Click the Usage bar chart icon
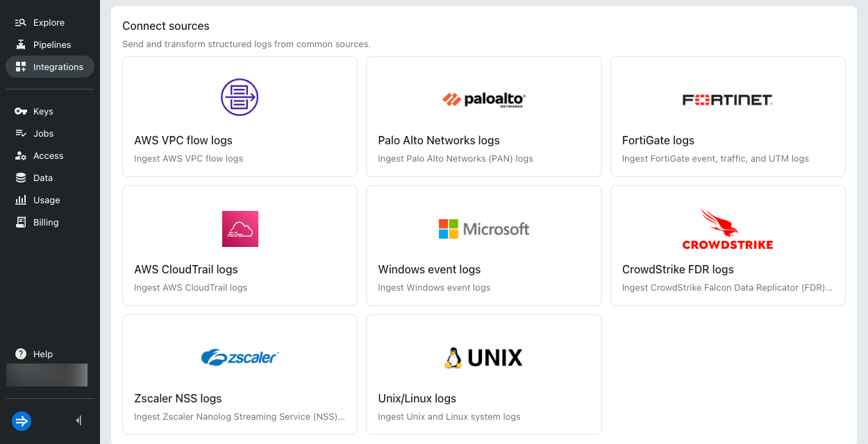Screen dimensions: 868x444 [21, 200]
